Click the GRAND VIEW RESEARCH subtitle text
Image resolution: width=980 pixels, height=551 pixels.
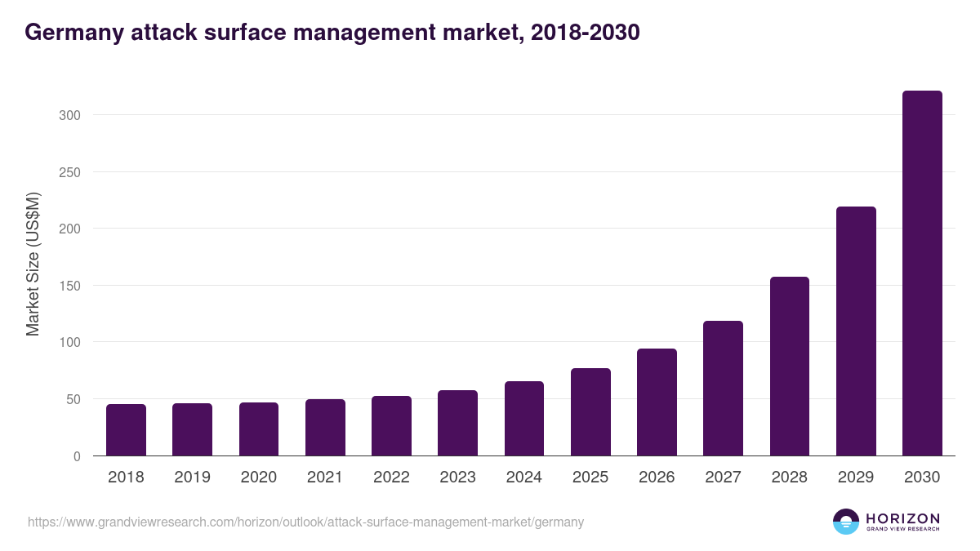click(903, 528)
